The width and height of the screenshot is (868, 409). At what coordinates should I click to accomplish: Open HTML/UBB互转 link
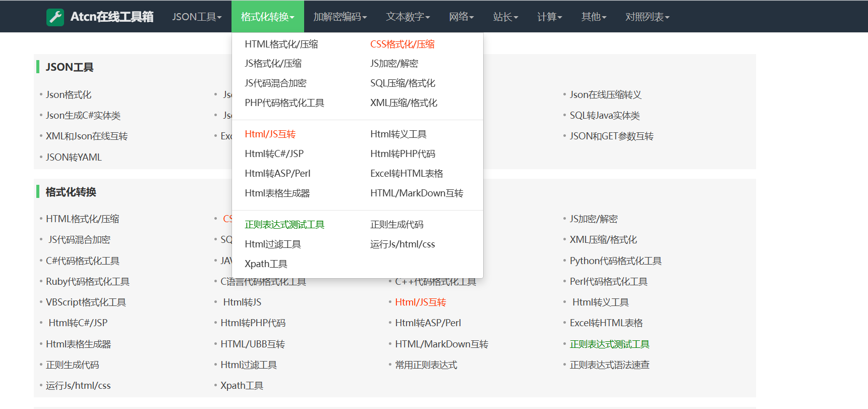253,344
